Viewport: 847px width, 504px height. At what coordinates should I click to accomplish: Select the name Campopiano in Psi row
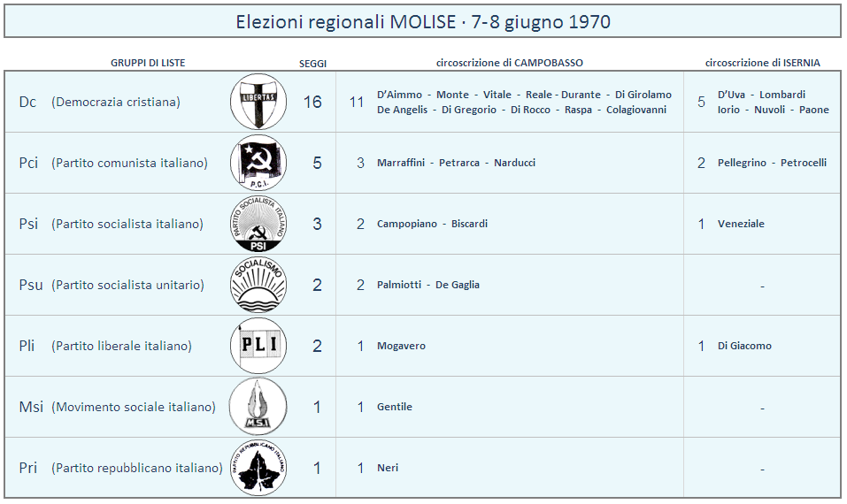[407, 224]
